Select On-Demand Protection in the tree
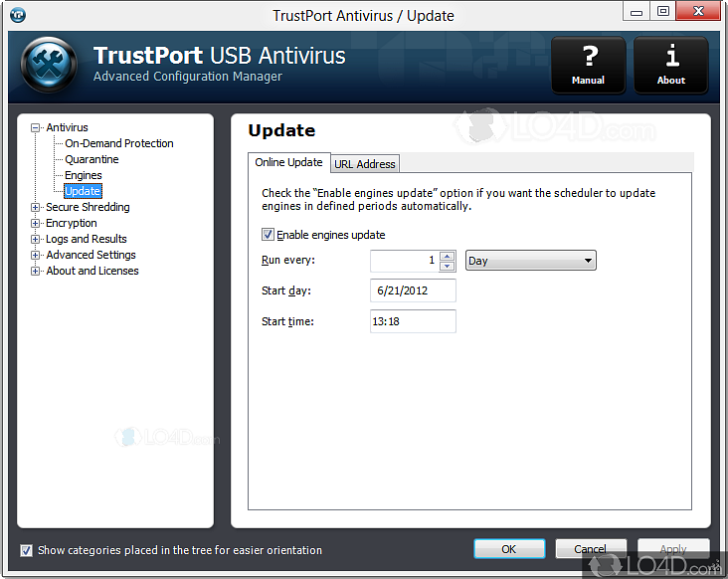The image size is (728, 579). pos(119,143)
